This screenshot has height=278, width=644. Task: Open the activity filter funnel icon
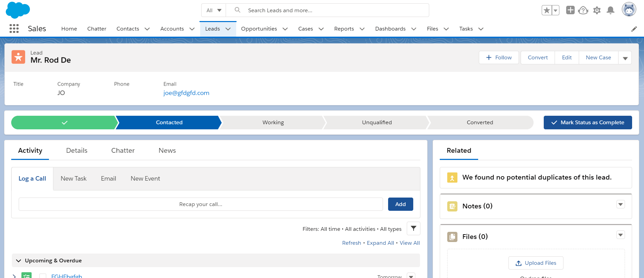point(413,228)
